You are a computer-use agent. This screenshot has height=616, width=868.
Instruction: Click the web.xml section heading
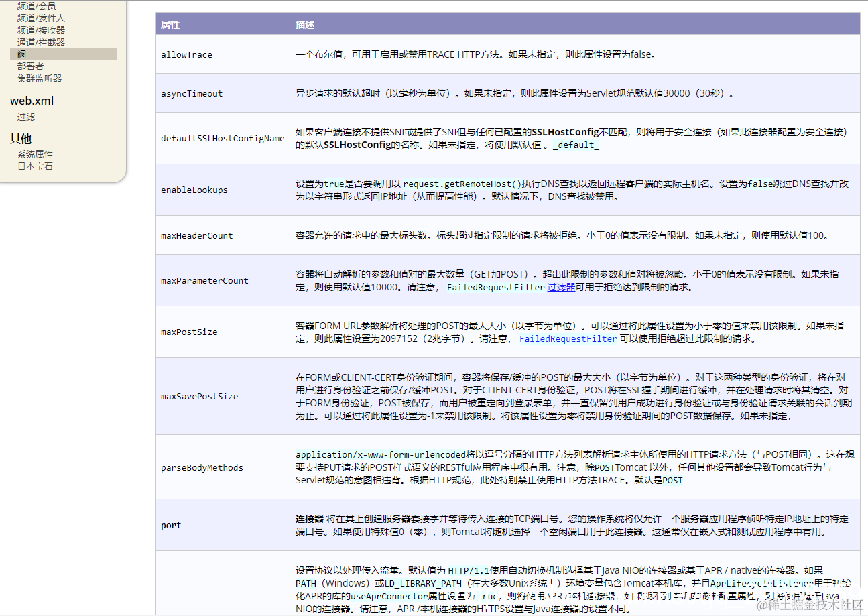[32, 100]
